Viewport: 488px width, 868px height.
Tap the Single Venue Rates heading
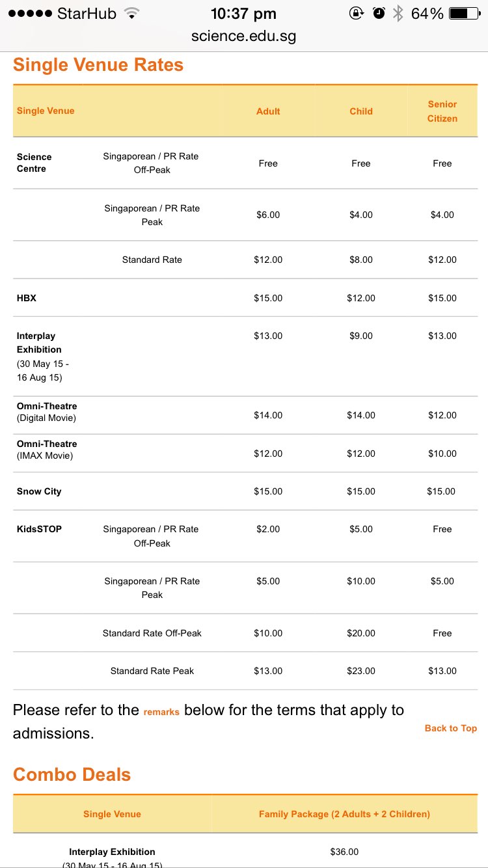(x=98, y=65)
